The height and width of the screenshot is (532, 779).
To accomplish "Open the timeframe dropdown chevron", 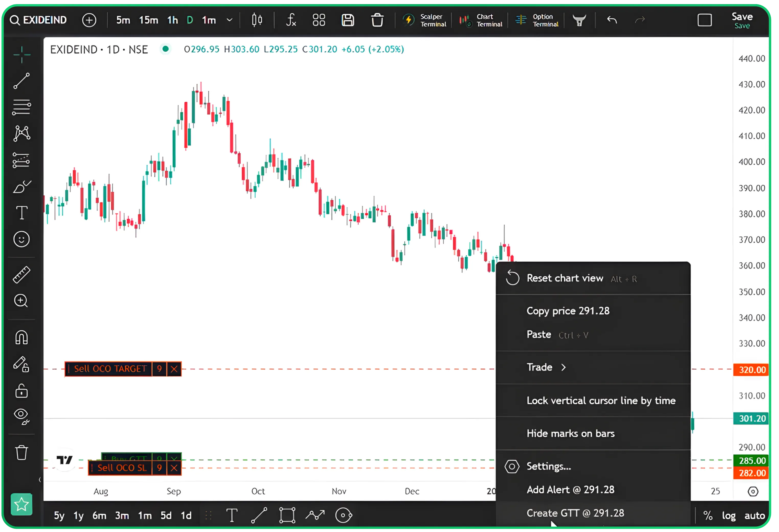I will 229,20.
